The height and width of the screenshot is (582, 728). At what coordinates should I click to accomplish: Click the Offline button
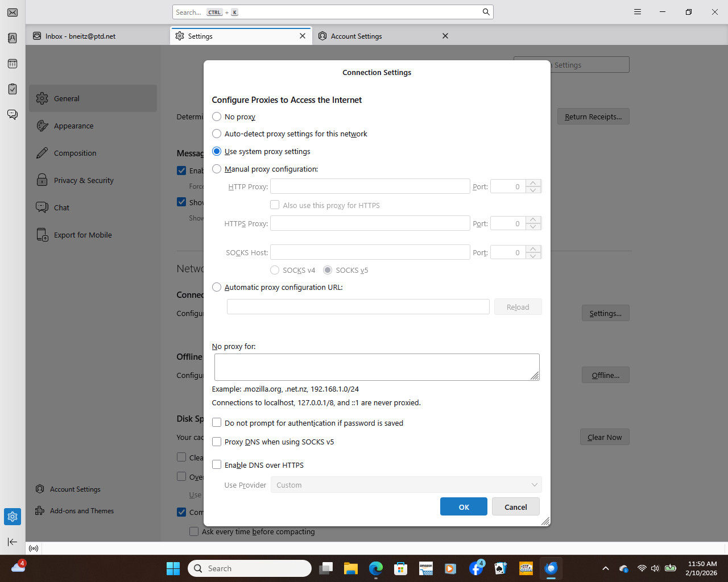606,375
